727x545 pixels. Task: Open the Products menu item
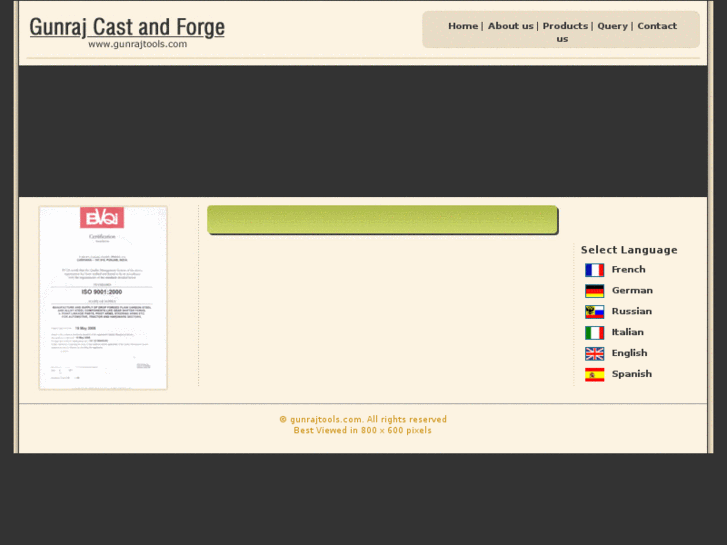(565, 26)
